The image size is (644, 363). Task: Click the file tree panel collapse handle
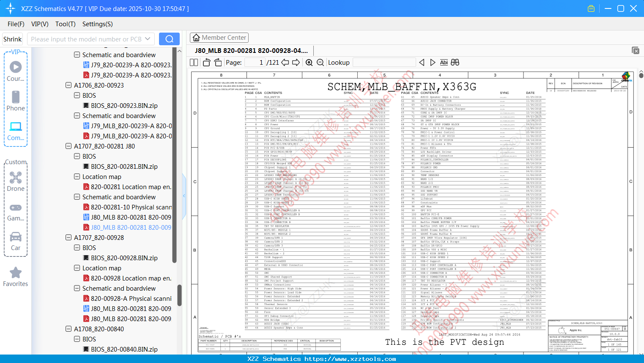tap(184, 196)
